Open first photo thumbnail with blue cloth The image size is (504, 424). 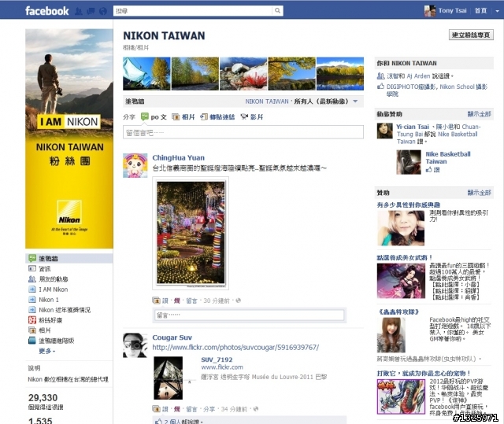point(146,73)
